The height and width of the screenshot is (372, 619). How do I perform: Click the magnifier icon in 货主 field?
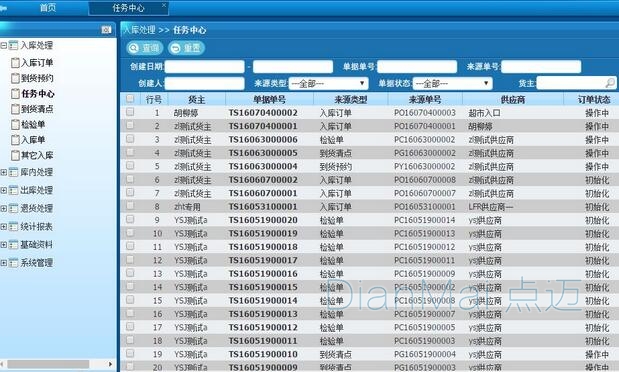point(610,83)
